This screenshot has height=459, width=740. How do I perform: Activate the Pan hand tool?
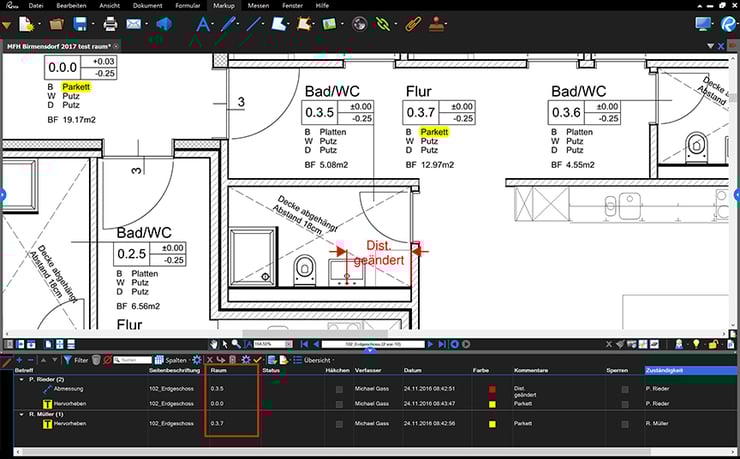tap(214, 344)
